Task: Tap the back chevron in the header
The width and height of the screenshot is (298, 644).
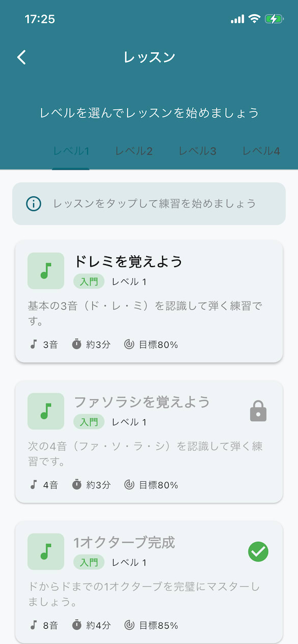Action: point(21,57)
